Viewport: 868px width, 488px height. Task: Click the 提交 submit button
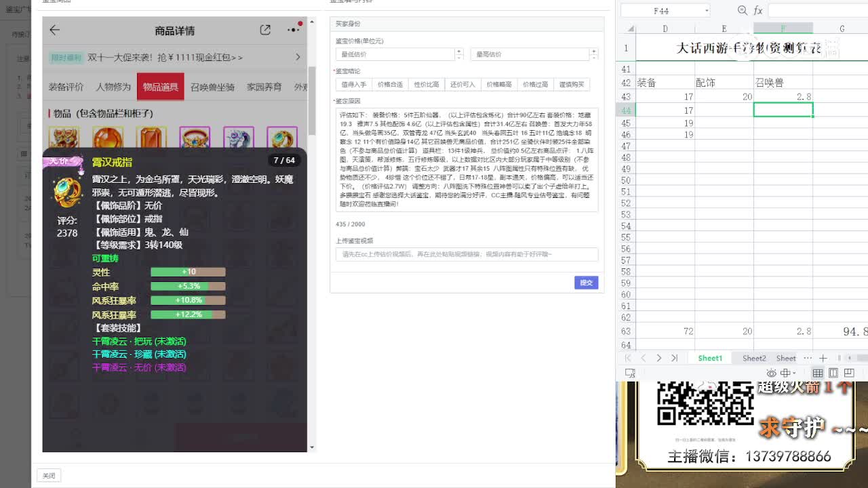click(586, 283)
